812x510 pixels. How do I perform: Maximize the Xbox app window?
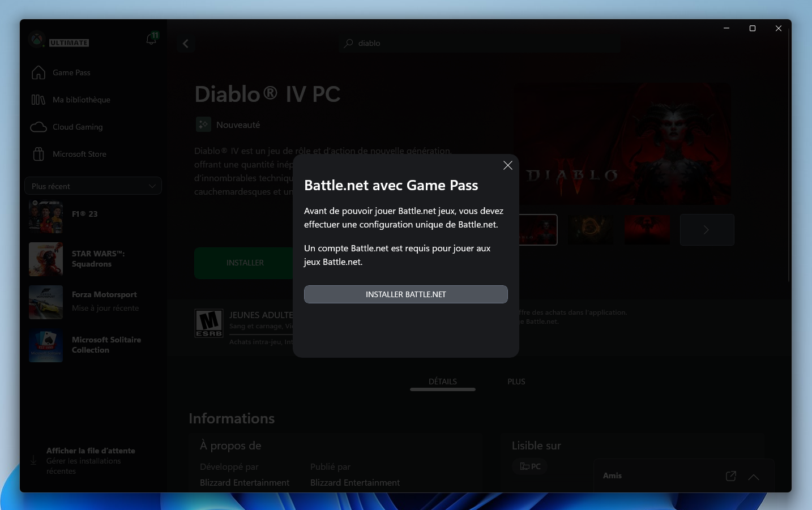coord(753,28)
